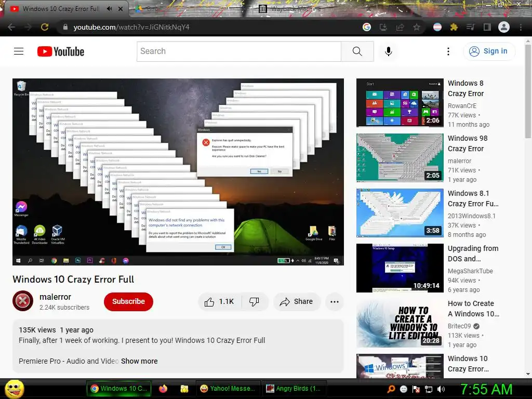Screen dimensions: 532x399
Task: Open Windows 98 Crazy Error thumbnail
Action: pos(400,158)
